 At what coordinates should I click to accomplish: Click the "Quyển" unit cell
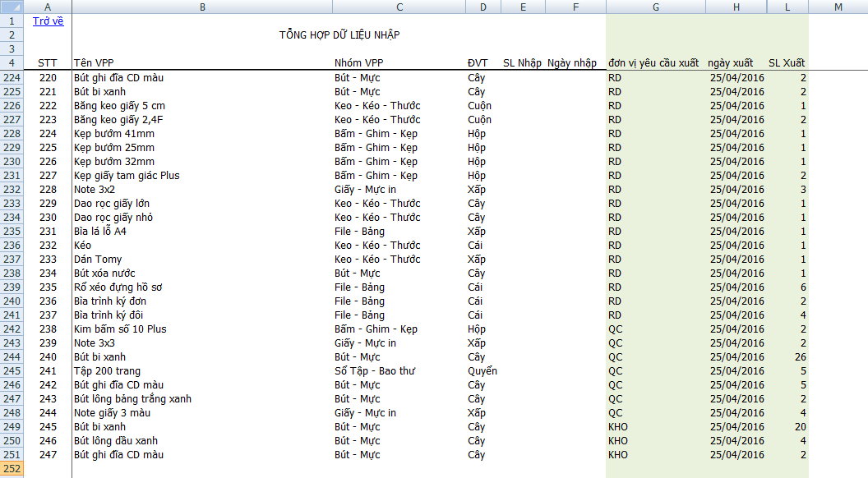click(x=482, y=371)
